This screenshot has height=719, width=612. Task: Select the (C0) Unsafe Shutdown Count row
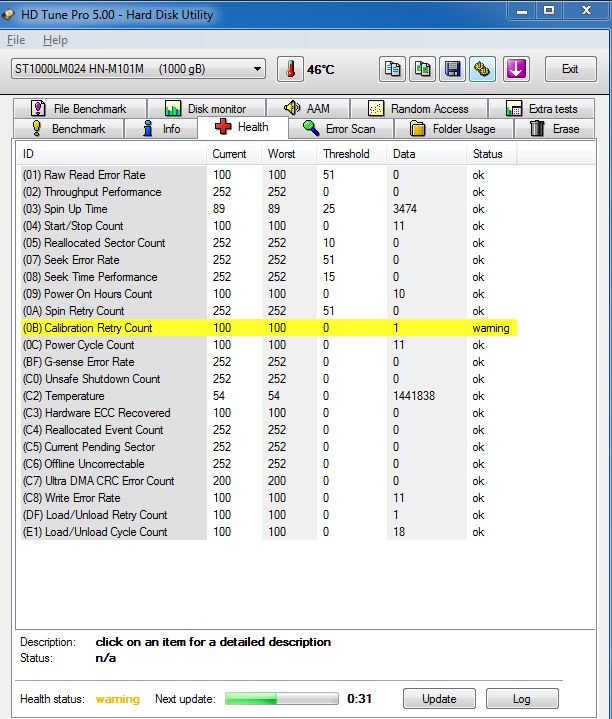pos(269,379)
